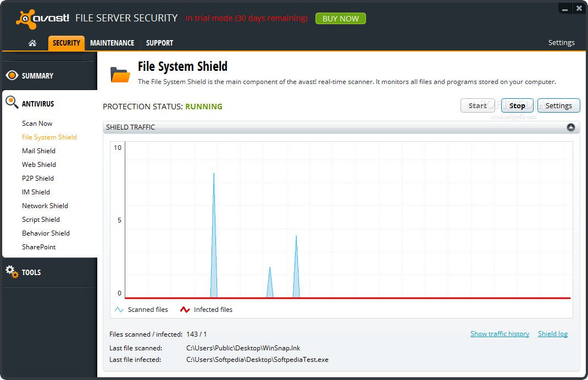Open the Maintenance tab
The image size is (588, 380).
tap(112, 43)
